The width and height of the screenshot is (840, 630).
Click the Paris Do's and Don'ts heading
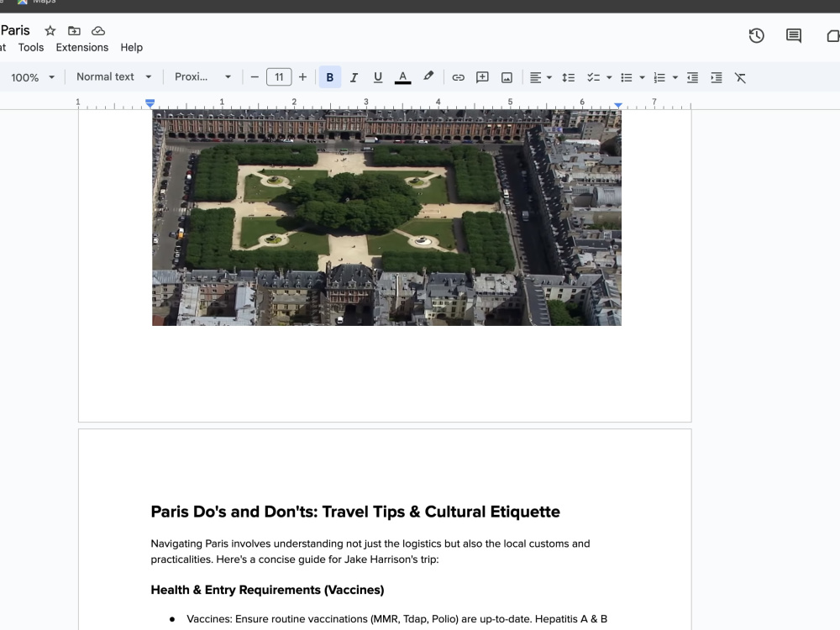click(x=355, y=512)
